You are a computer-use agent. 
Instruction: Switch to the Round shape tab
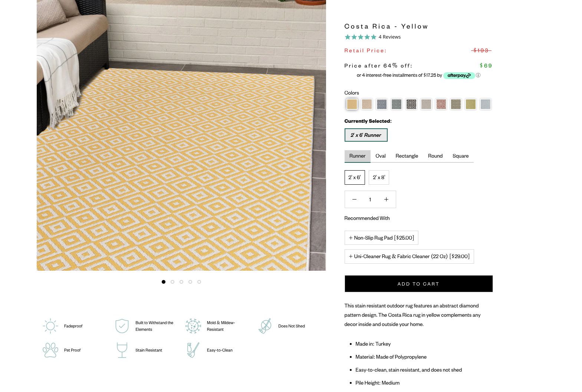click(435, 156)
